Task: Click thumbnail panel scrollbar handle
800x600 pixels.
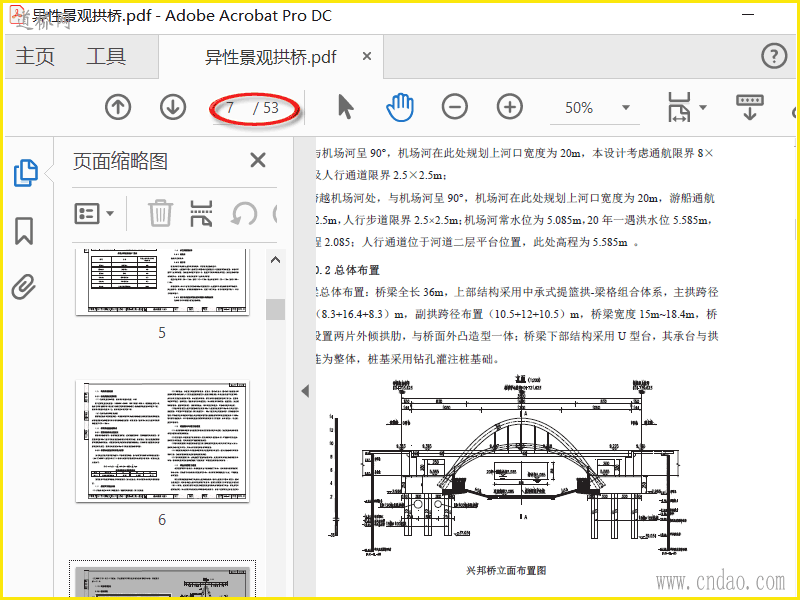Action: coord(276,309)
